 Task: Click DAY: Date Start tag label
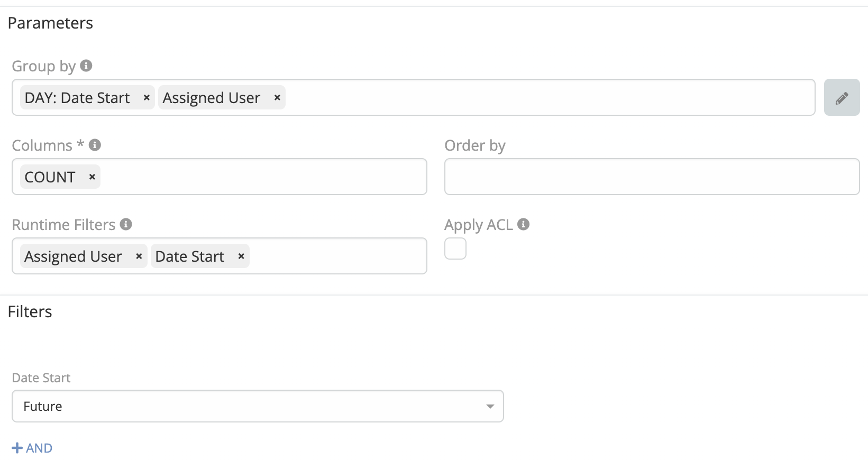77,98
